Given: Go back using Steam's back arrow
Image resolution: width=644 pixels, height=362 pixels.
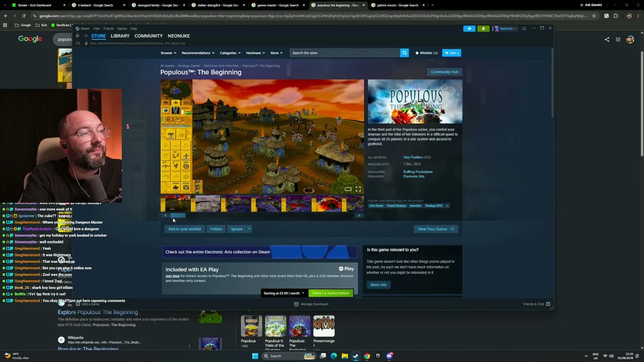Looking at the screenshot, I should (x=77, y=36).
